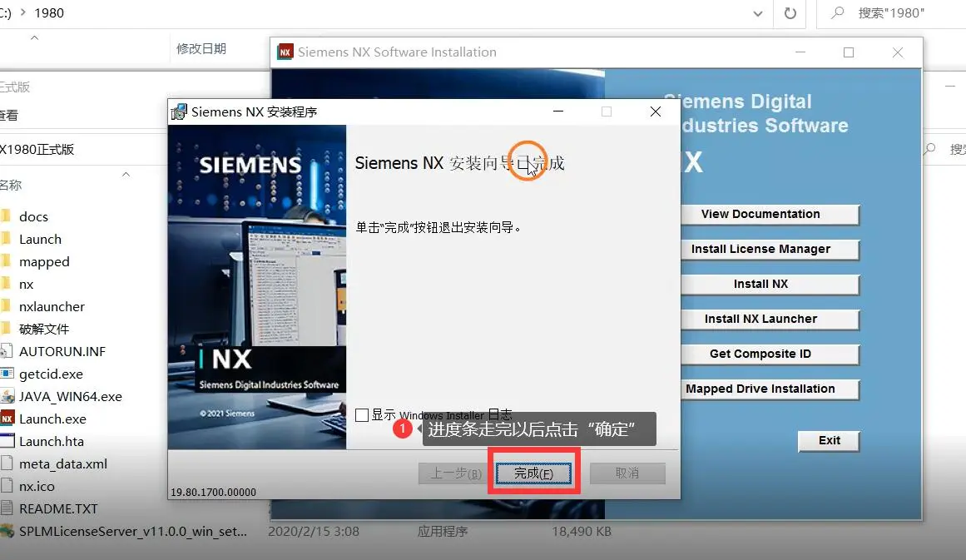Click the 2020/2/15 3:08 modified date
The height and width of the screenshot is (560, 966).
click(x=314, y=531)
